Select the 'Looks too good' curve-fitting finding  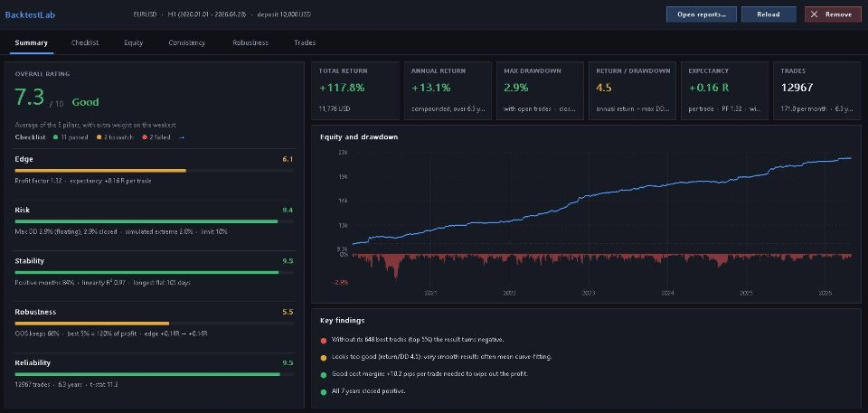[441, 357]
